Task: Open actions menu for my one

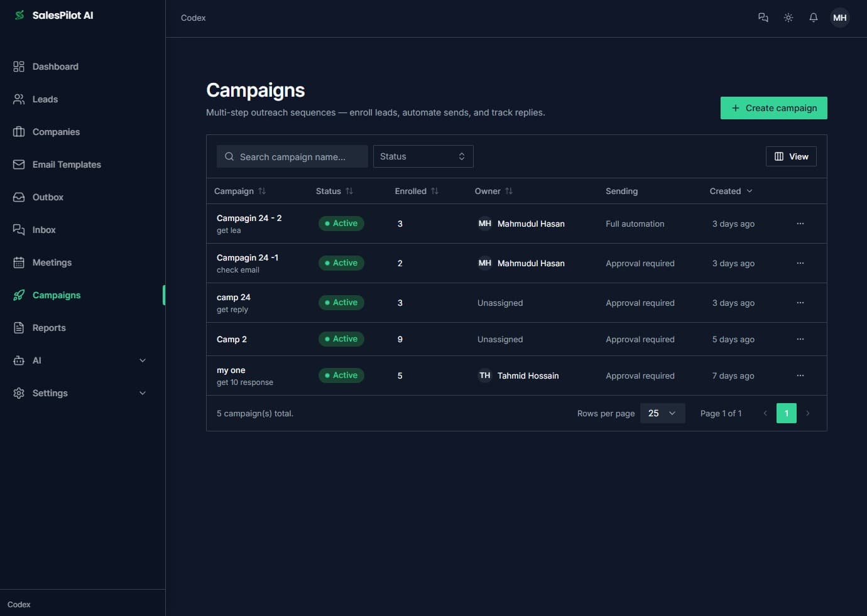Action: (800, 376)
